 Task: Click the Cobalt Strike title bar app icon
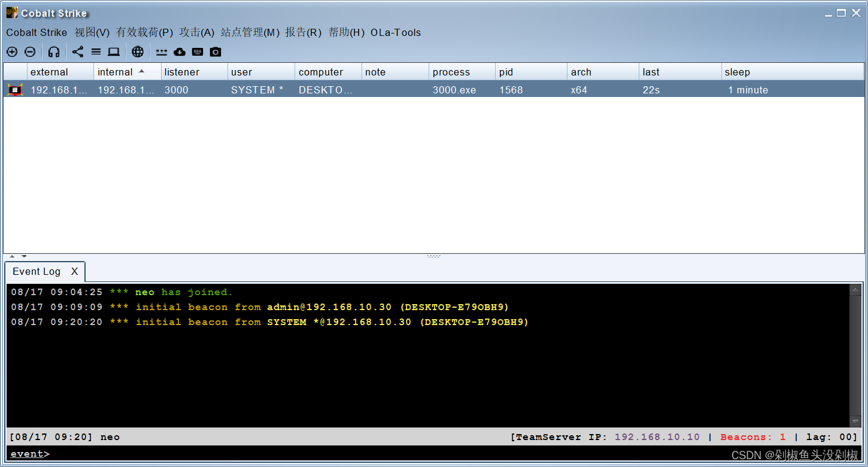click(12, 13)
